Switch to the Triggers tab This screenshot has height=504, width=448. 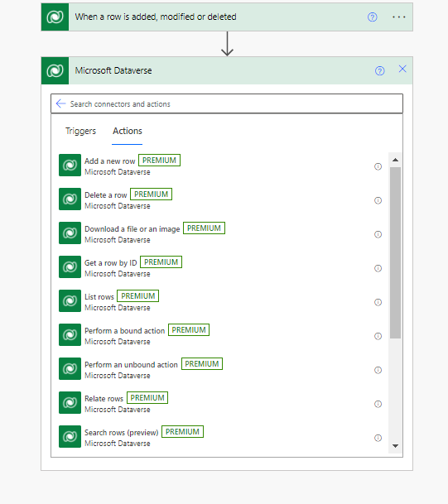80,131
